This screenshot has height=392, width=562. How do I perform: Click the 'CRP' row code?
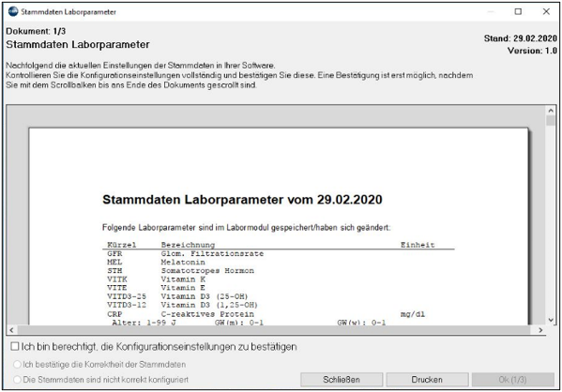[x=114, y=314]
